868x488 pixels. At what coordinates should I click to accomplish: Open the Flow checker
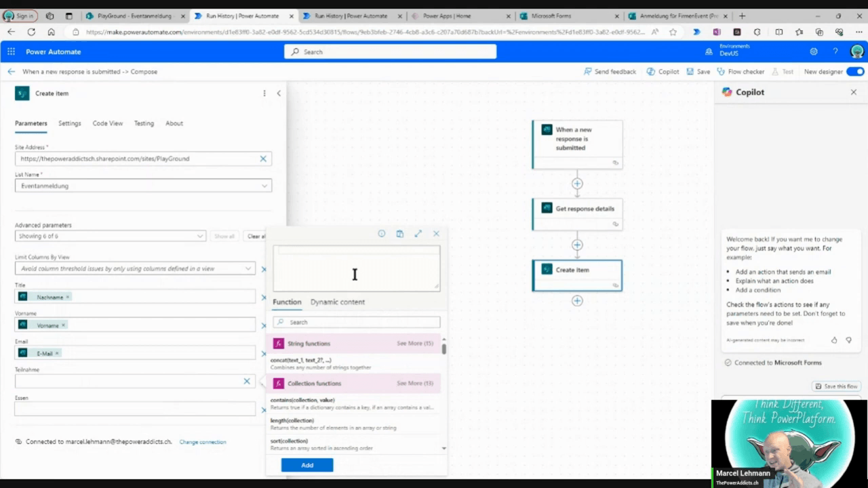[741, 71]
